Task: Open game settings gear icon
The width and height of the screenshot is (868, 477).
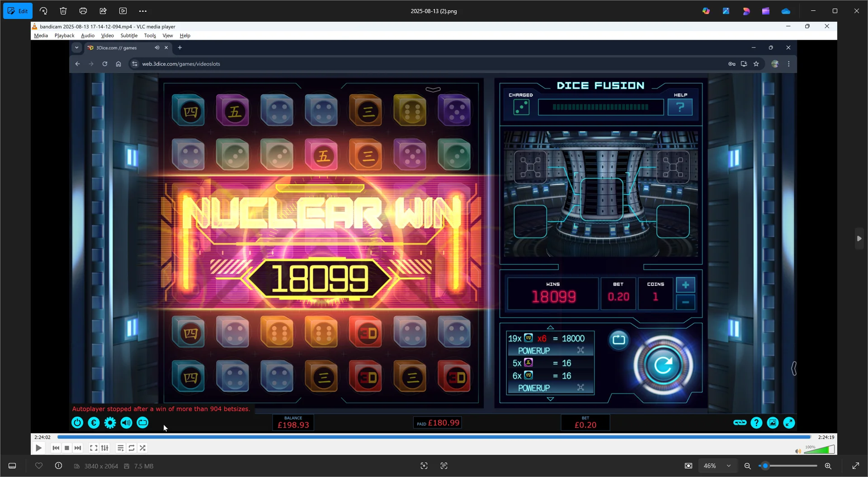Action: coord(110,423)
